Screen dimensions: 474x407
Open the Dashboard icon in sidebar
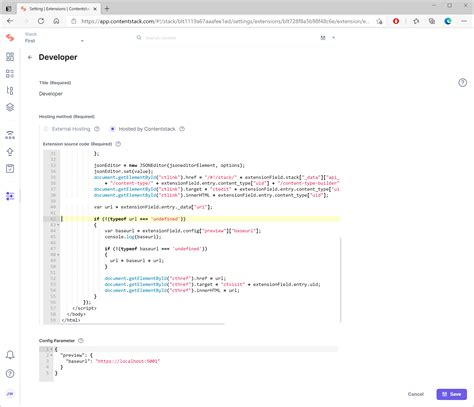click(10, 57)
